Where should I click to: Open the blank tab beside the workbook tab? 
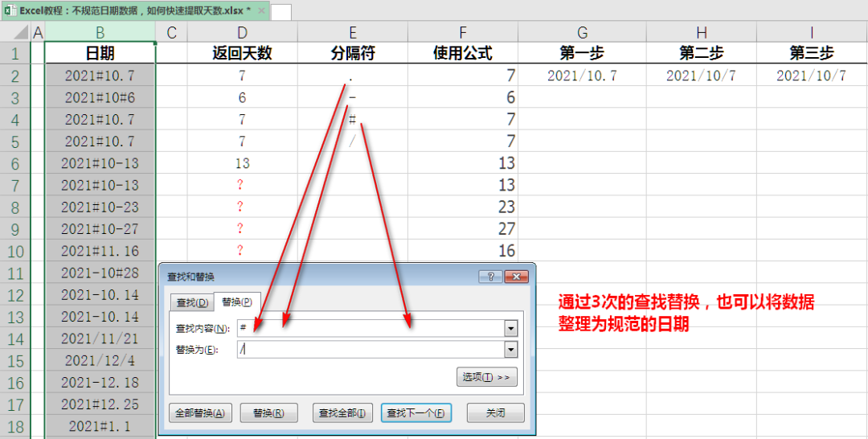click(281, 12)
